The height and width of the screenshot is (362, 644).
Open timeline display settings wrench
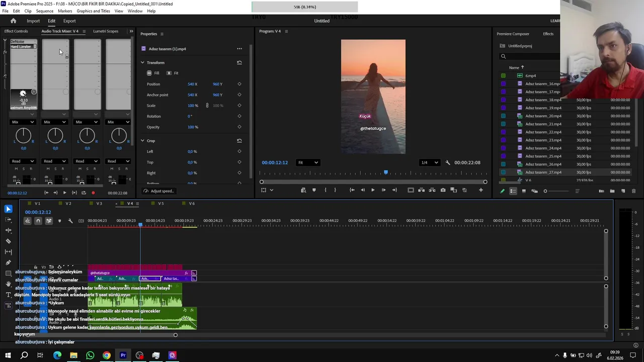(70, 221)
